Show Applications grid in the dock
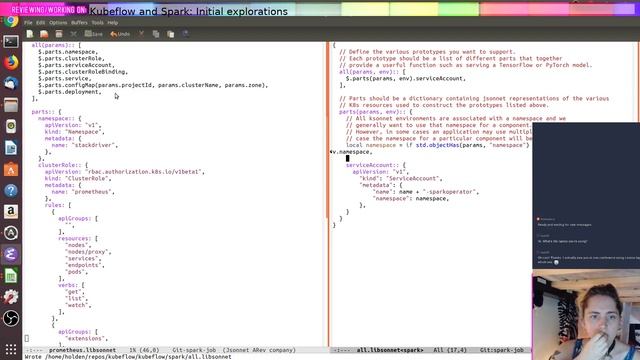640x360 pixels. tap(11, 349)
